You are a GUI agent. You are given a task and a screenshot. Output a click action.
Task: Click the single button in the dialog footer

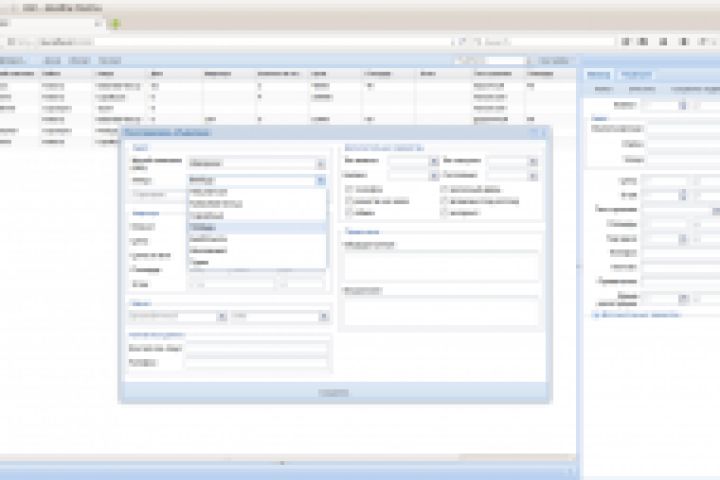tap(333, 393)
